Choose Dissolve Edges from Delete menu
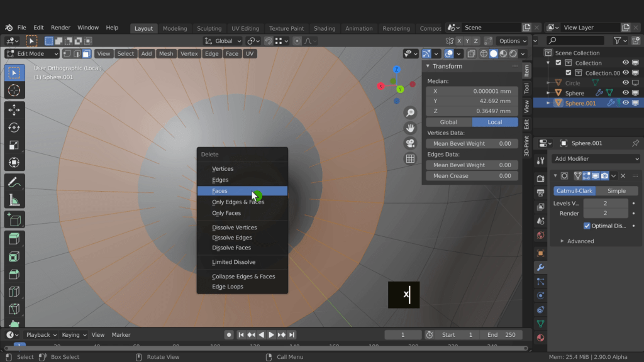The image size is (644, 362). (232, 238)
